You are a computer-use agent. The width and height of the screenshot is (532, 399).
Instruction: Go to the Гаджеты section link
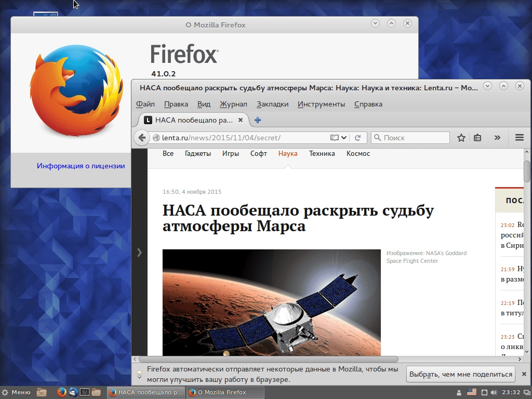click(198, 153)
